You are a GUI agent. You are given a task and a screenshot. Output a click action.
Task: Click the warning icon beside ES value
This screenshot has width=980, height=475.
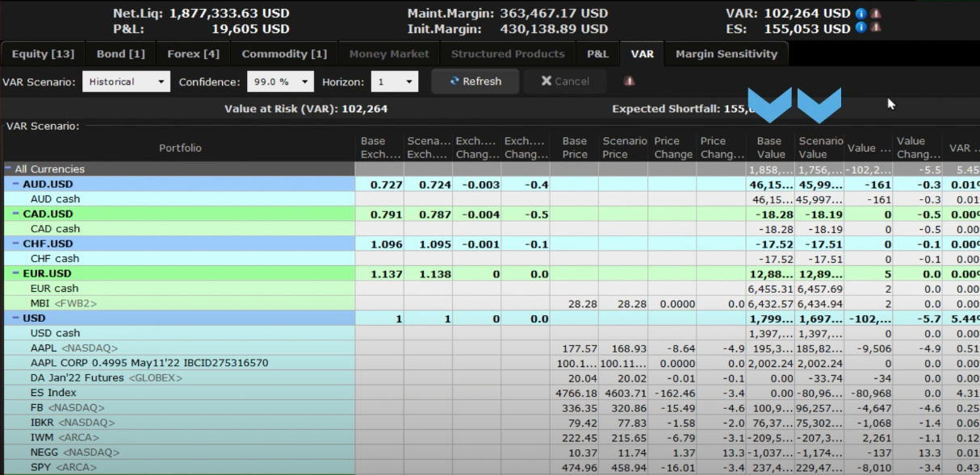(875, 28)
